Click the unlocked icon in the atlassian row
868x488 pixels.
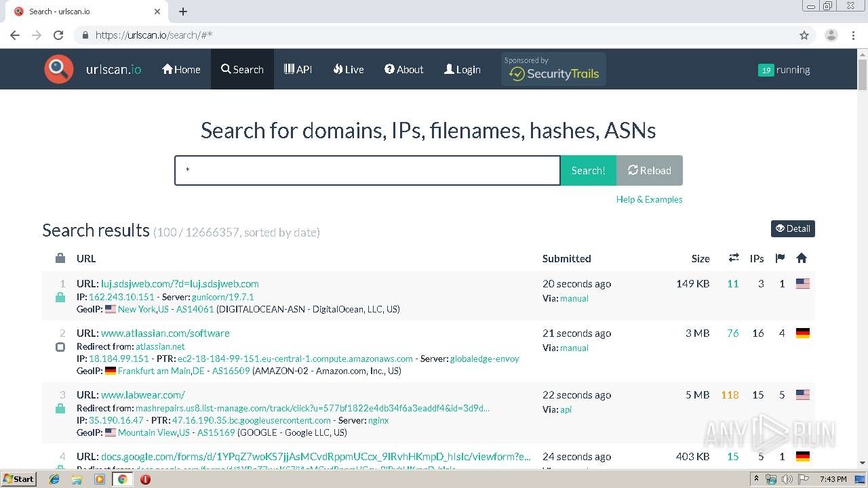(60, 346)
